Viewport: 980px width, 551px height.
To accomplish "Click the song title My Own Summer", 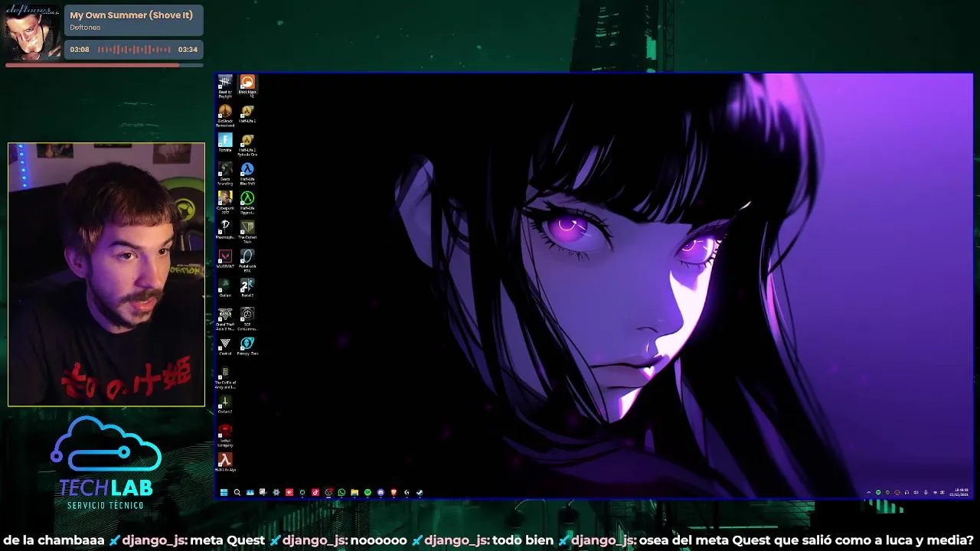I will point(131,15).
